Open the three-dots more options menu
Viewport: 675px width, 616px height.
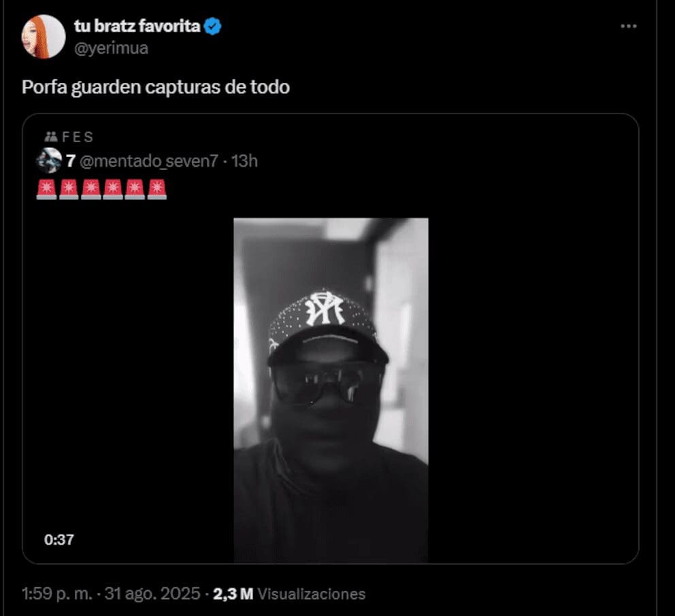click(628, 27)
